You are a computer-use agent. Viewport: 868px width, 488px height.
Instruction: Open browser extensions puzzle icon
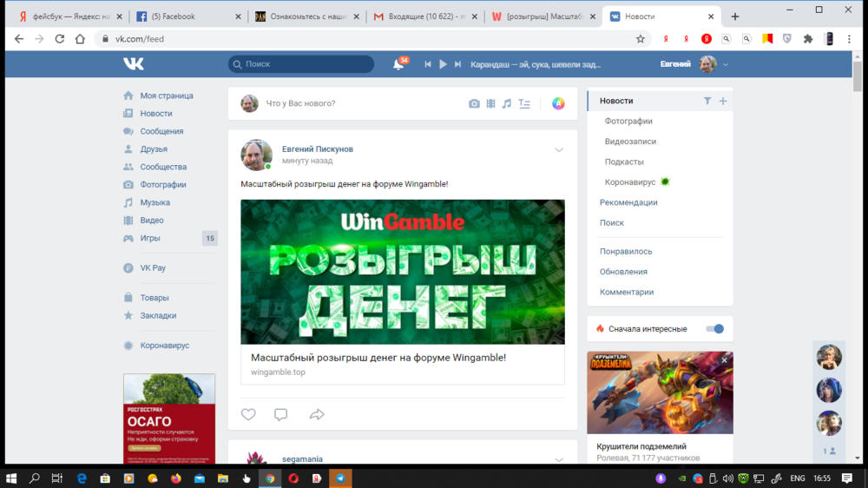pos(808,39)
